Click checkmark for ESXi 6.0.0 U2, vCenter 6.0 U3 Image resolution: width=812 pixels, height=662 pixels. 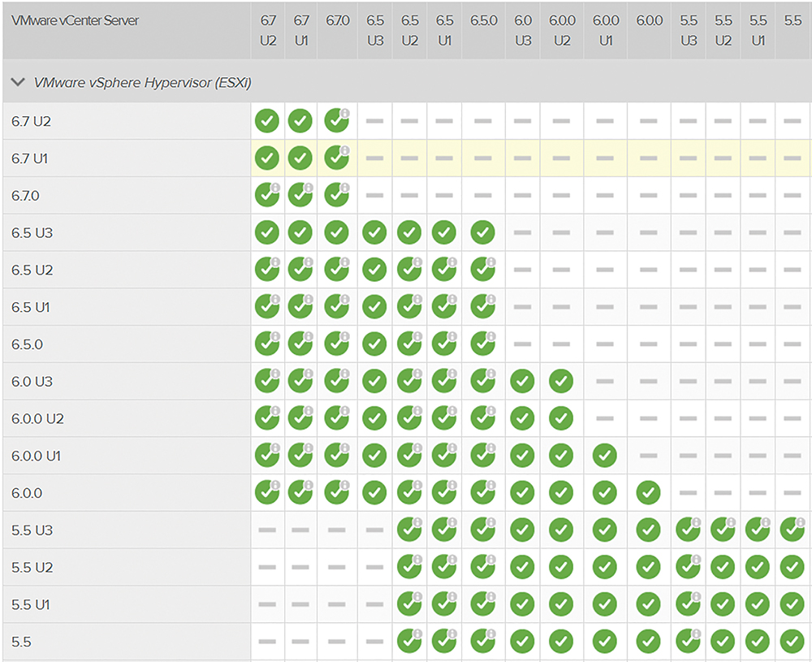pos(522,418)
